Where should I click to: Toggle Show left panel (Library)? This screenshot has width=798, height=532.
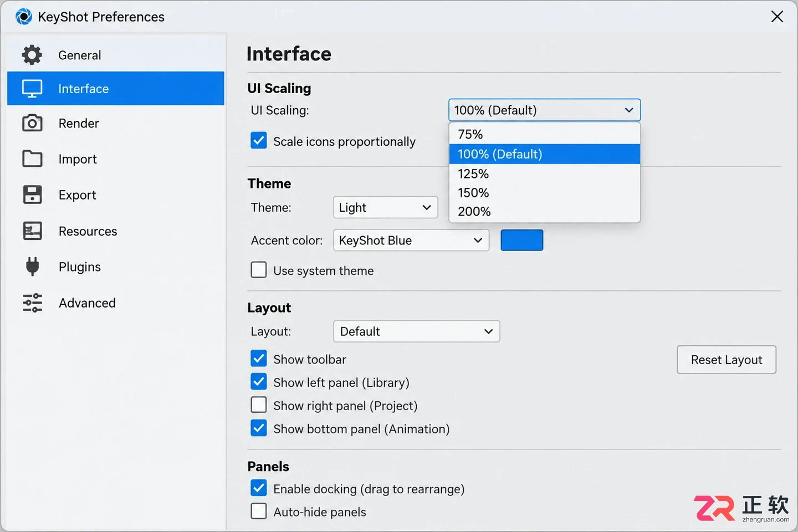[259, 382]
